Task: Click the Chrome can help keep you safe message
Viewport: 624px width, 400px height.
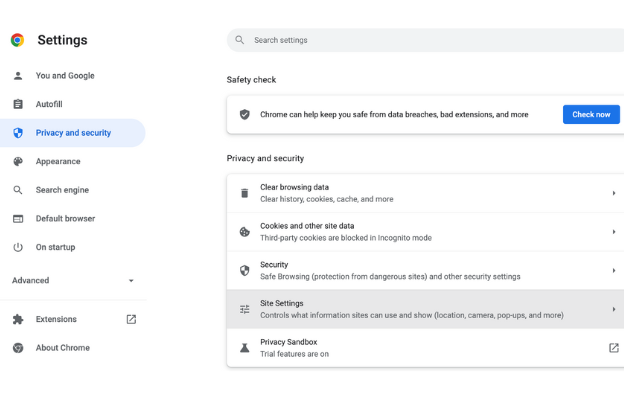Action: [394, 115]
